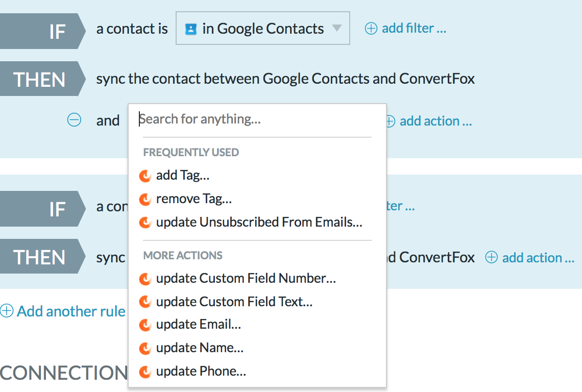Choose 'update Custom Field Number...'
The height and width of the screenshot is (392, 582).
[246, 278]
